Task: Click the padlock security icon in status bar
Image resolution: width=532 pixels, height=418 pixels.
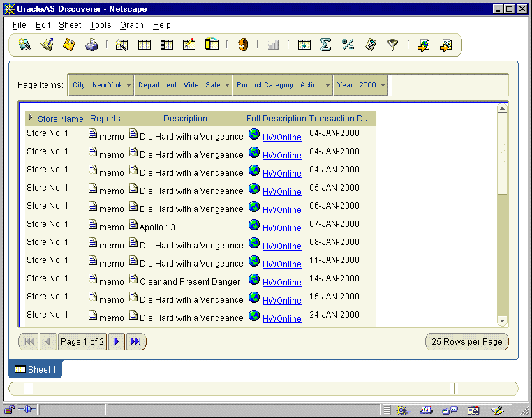Action: 9,410
